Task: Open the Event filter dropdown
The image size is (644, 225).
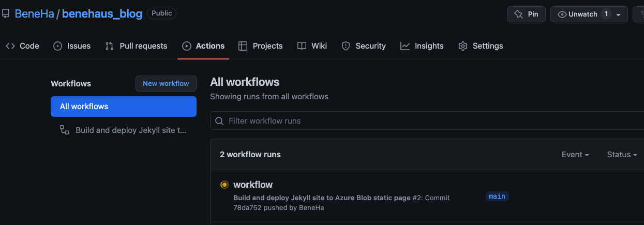Action: tap(575, 155)
